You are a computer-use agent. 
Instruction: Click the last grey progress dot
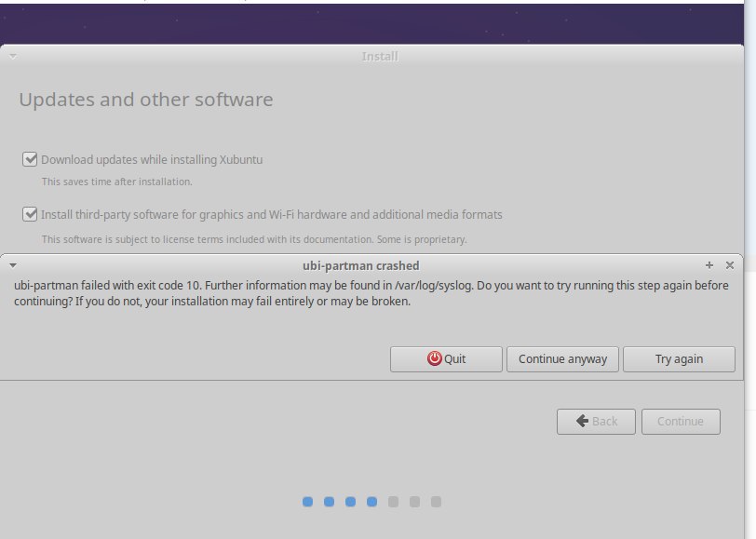point(436,502)
